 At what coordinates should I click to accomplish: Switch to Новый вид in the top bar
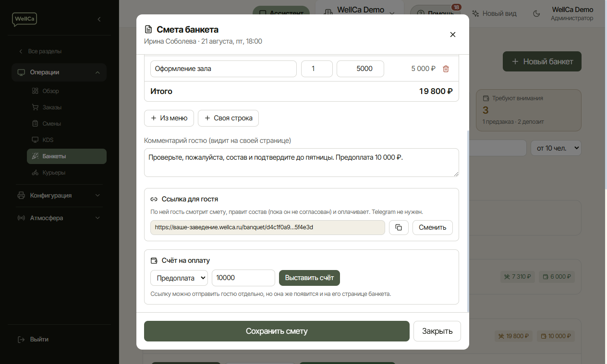click(x=494, y=13)
